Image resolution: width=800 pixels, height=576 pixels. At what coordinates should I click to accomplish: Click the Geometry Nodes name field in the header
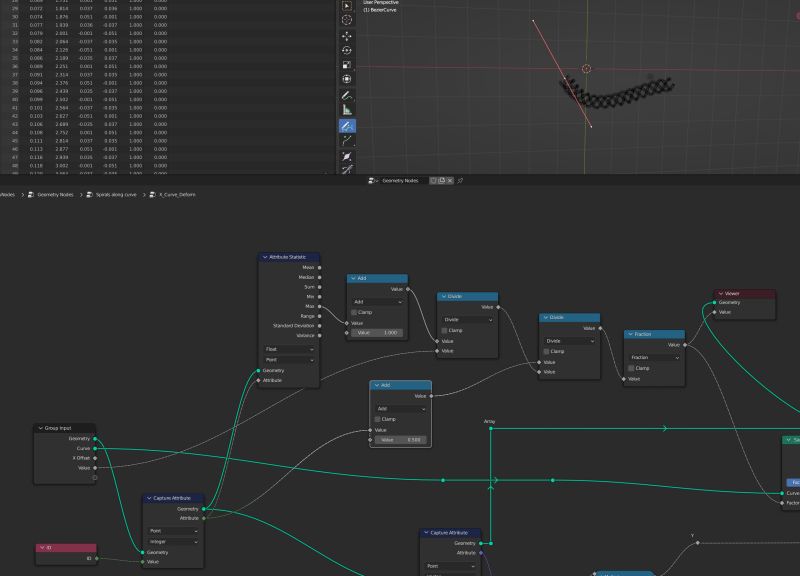(x=400, y=180)
